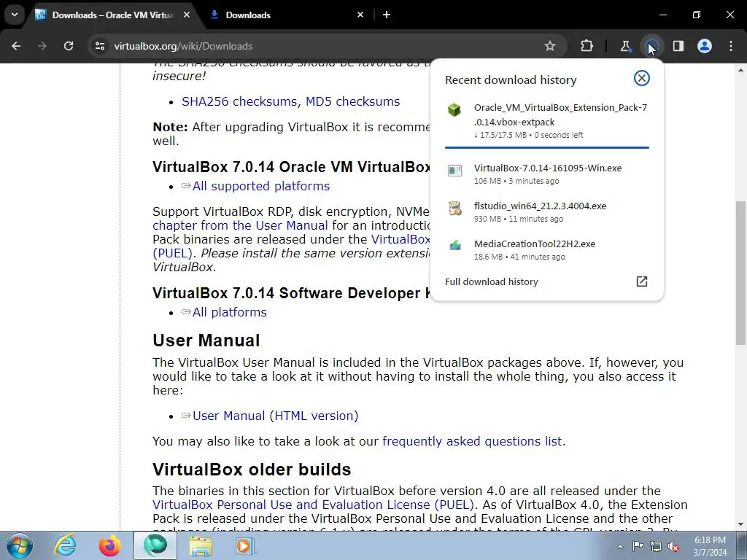747x560 pixels.
Task: Close the Recent download history popup
Action: click(x=642, y=78)
